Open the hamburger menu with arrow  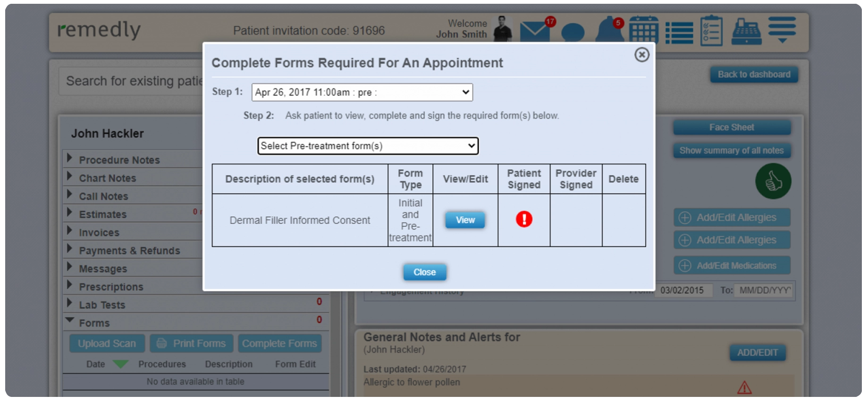(782, 30)
